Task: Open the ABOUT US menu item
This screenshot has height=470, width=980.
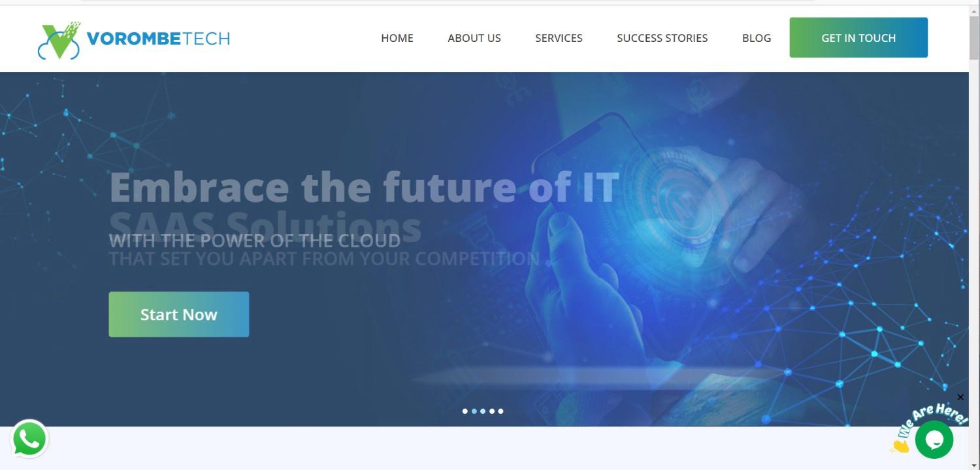Action: 474,38
